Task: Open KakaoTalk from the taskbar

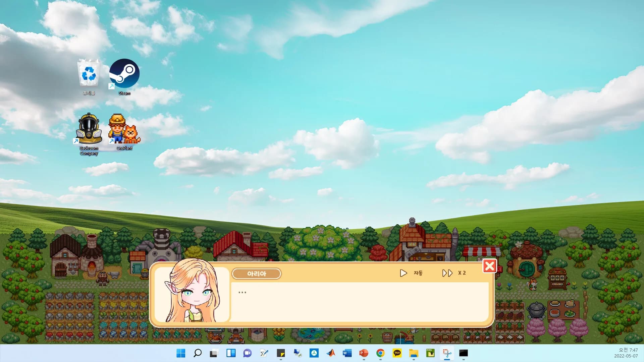Action: point(397,353)
